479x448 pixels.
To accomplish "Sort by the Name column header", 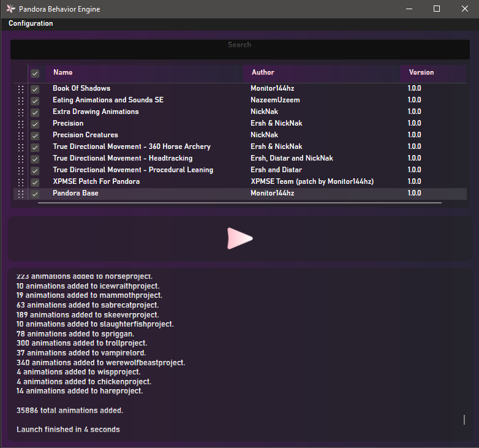I will 144,73.
